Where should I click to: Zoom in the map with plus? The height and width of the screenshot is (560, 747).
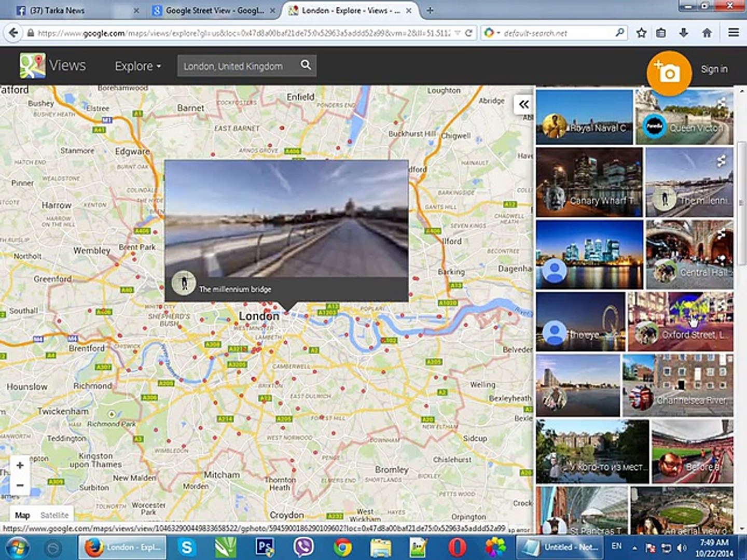pyautogui.click(x=20, y=465)
